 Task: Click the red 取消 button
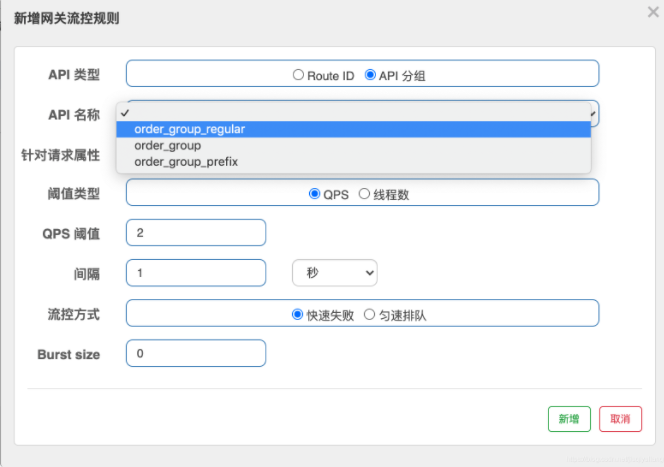(x=620, y=419)
